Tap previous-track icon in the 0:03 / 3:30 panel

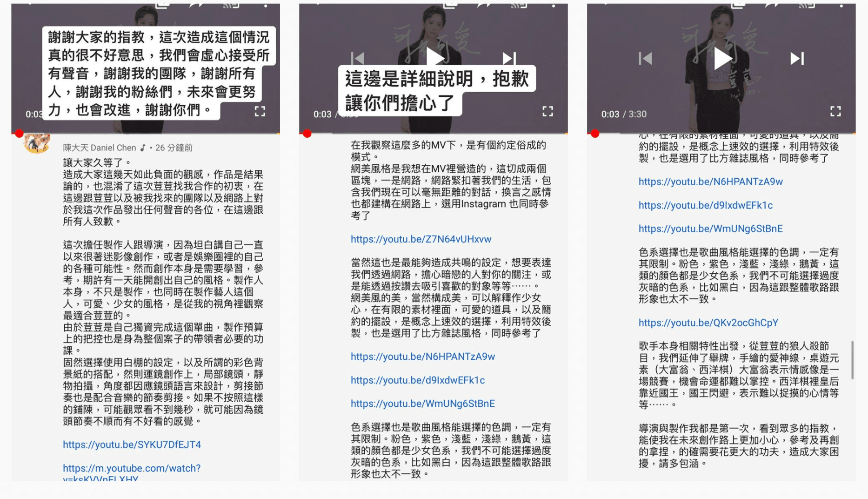click(645, 58)
